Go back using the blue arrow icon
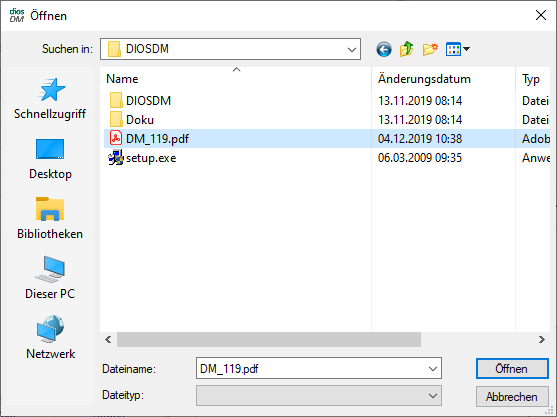The image size is (557, 417). [x=384, y=49]
